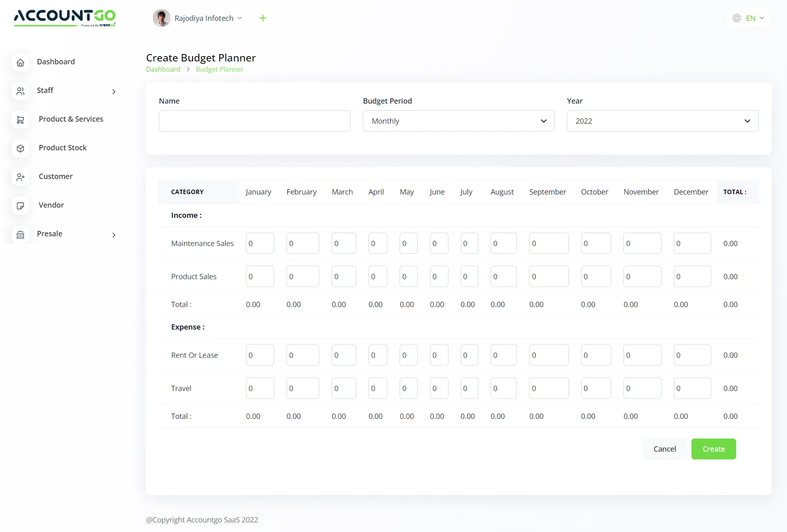Click the globe language icon
This screenshot has width=787, height=532.
pos(737,18)
